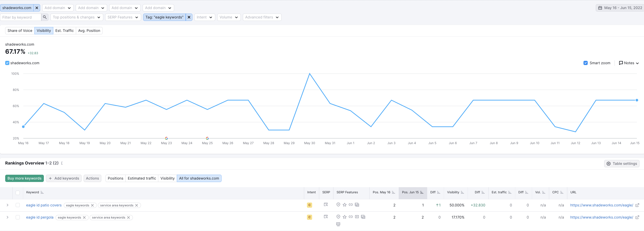Image resolution: width=644 pixels, height=231 pixels.
Task: Open the eagle id pergola keyword link
Action: click(x=40, y=218)
